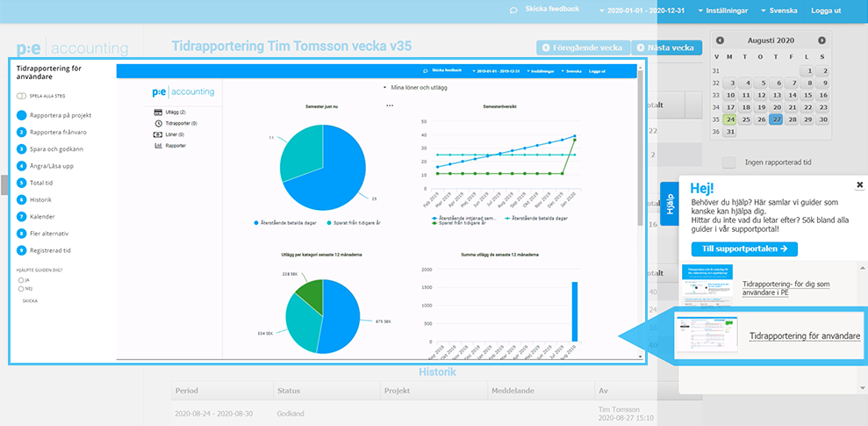Select day 1 in week 31 row
This screenshot has width=868, height=426.
808,71
